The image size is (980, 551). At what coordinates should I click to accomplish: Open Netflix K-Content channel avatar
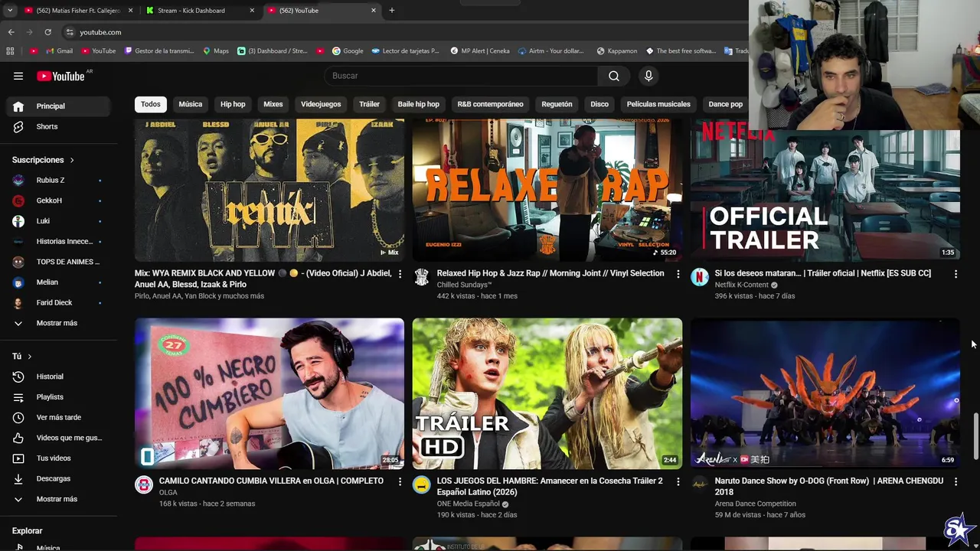(700, 277)
